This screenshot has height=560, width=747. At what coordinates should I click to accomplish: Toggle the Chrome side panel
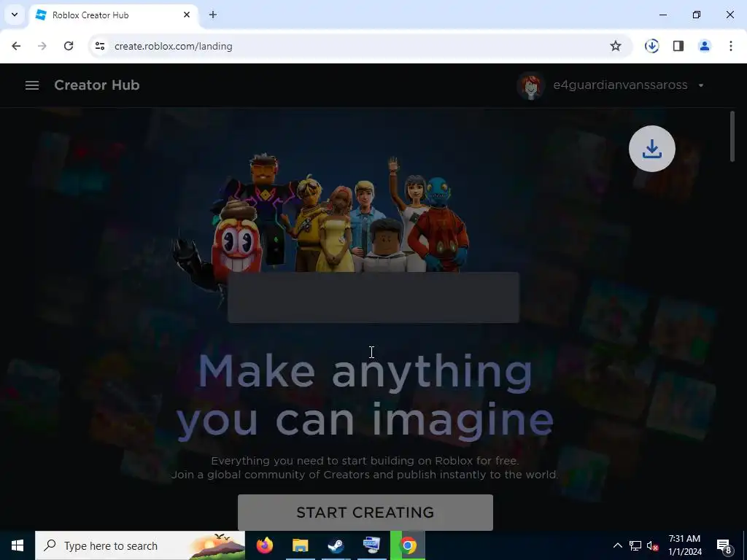pos(678,46)
